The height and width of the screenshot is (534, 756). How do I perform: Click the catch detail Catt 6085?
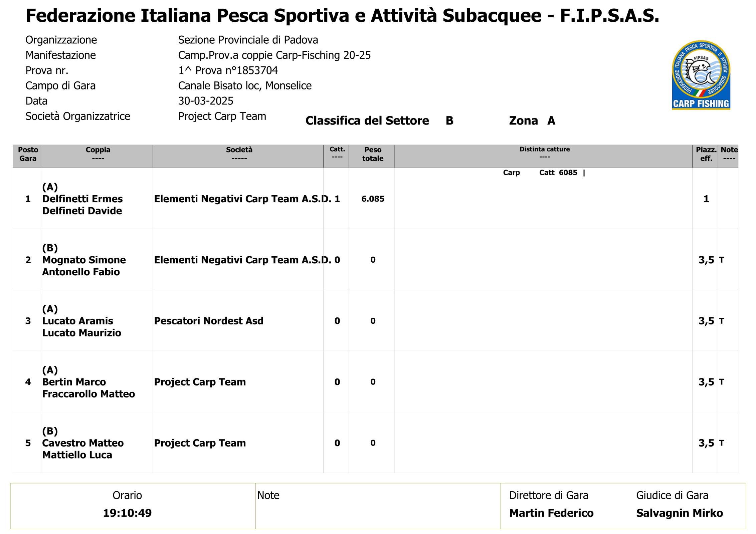[x=558, y=173]
